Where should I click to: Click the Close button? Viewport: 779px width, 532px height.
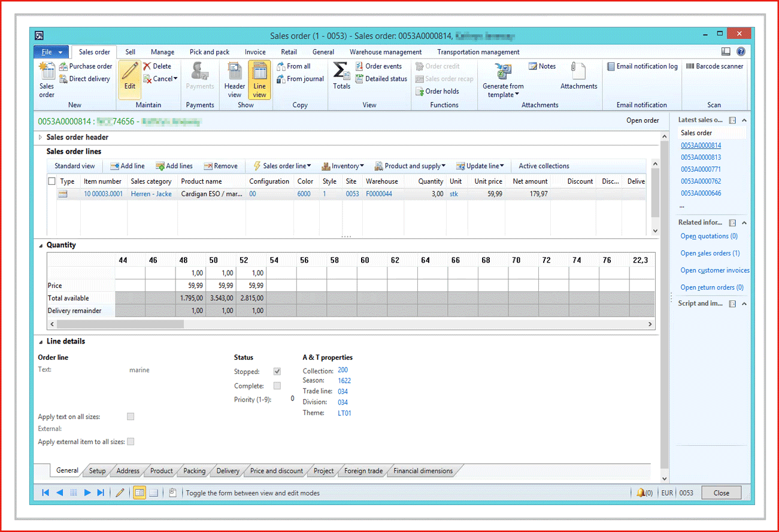721,493
